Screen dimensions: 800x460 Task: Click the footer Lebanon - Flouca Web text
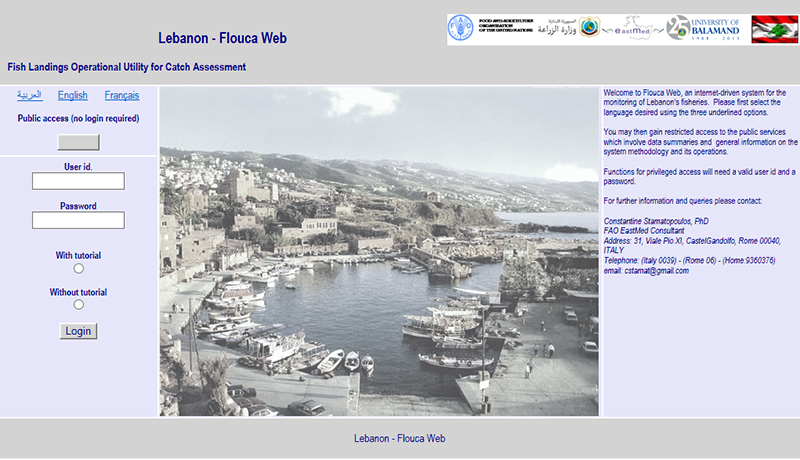coord(400,439)
